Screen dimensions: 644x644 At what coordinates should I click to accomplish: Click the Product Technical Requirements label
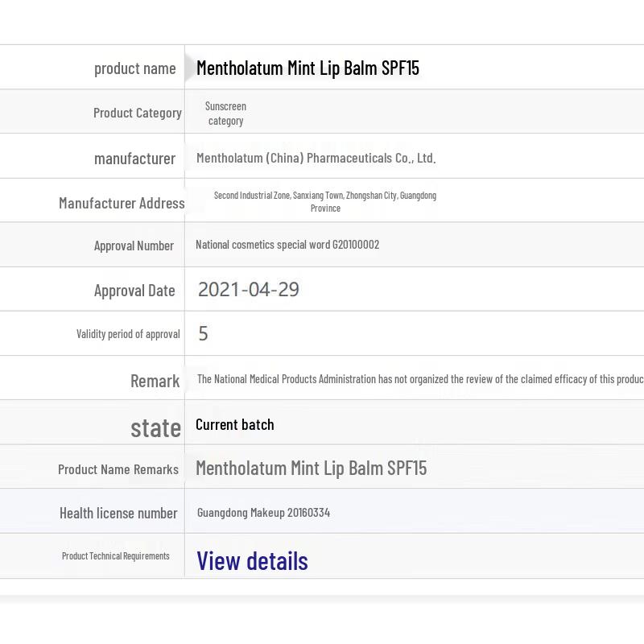point(115,556)
